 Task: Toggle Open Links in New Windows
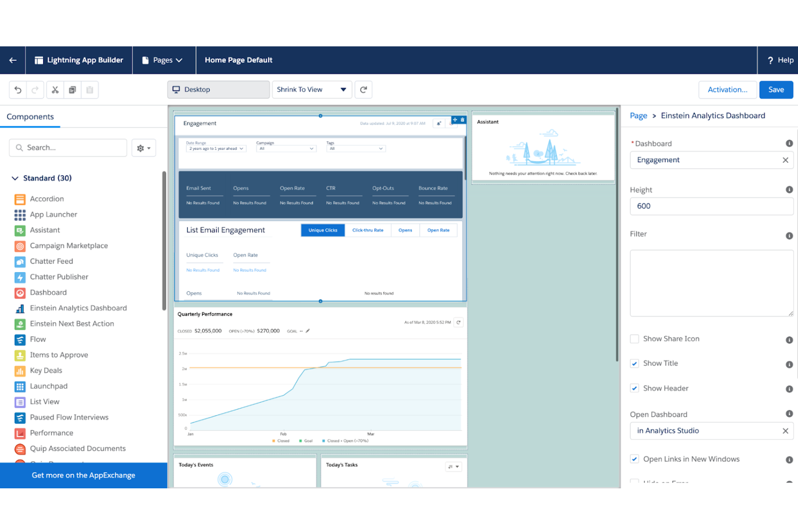point(635,459)
